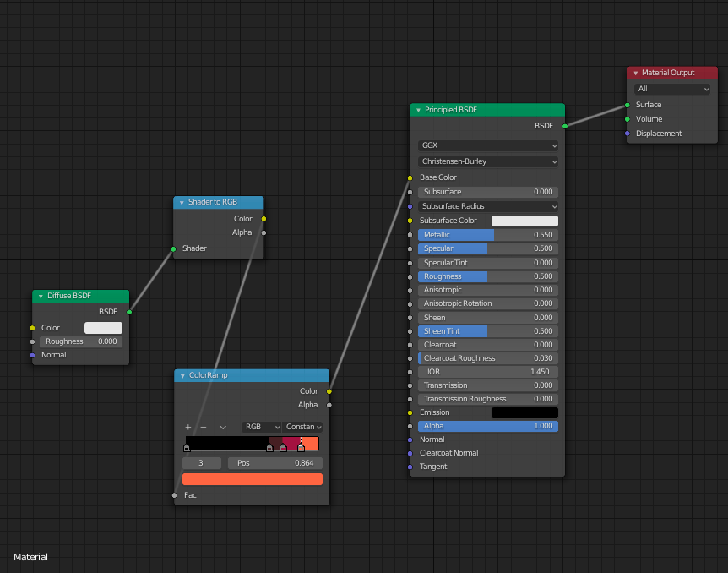The width and height of the screenshot is (728, 573).
Task: Open the Subsurface Color swatch picker
Action: point(524,220)
